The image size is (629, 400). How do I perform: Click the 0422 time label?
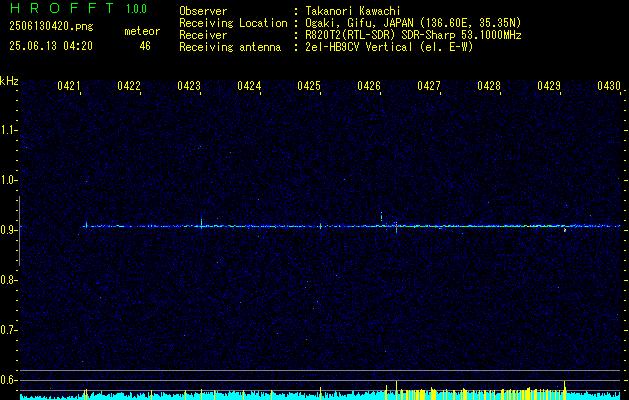129,86
